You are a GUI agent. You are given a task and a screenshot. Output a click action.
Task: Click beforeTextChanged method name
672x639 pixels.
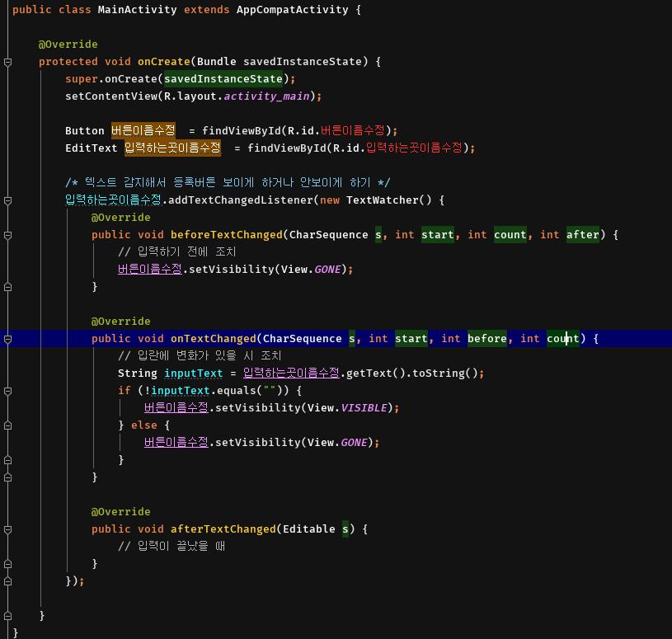click(x=227, y=235)
